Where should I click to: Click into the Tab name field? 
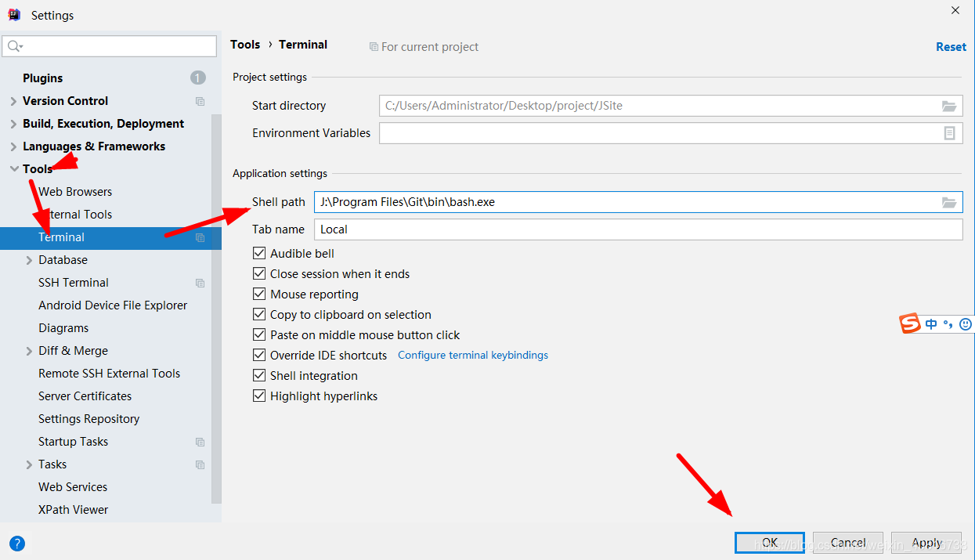coord(638,229)
